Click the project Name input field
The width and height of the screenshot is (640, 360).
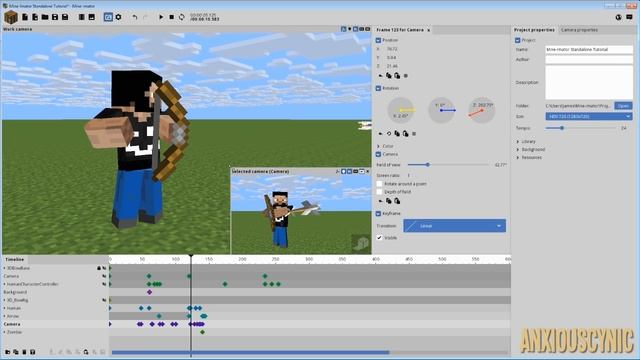pyautogui.click(x=589, y=49)
